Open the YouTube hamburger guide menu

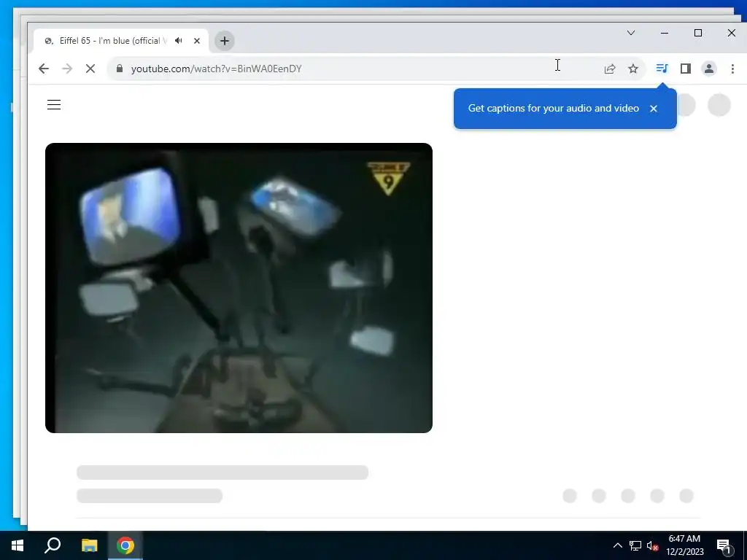point(54,105)
